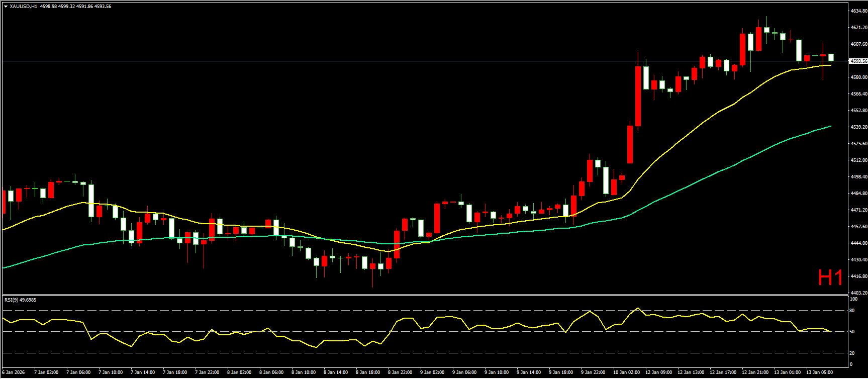This screenshot has width=868, height=379.
Task: Click the 4539.20 price scale label
Action: click(x=858, y=127)
